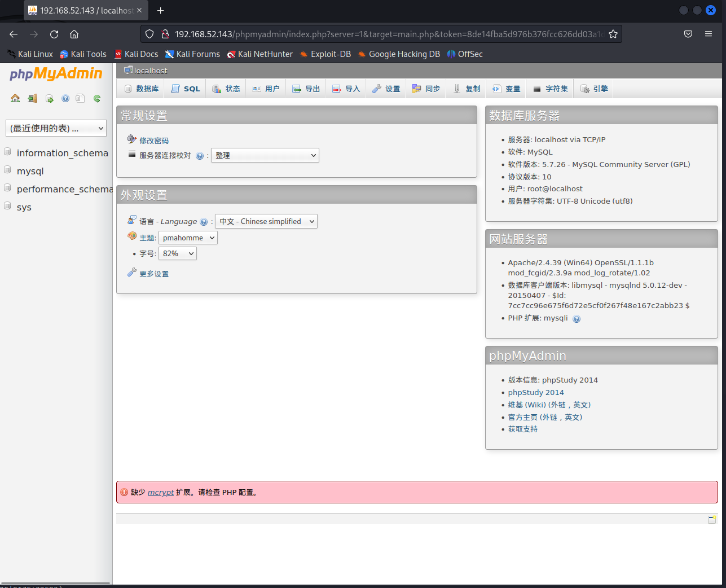Open help icon next to 服务器连接校对

200,156
